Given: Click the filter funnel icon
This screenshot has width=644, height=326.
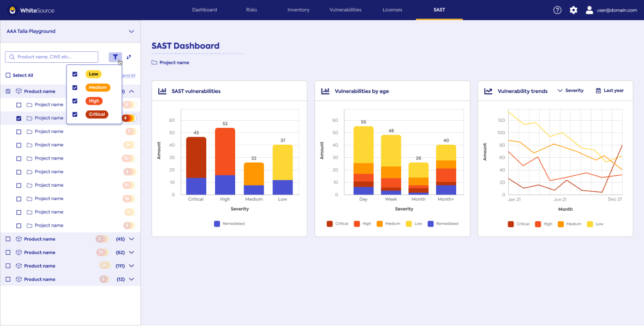Looking at the screenshot, I should coord(115,57).
